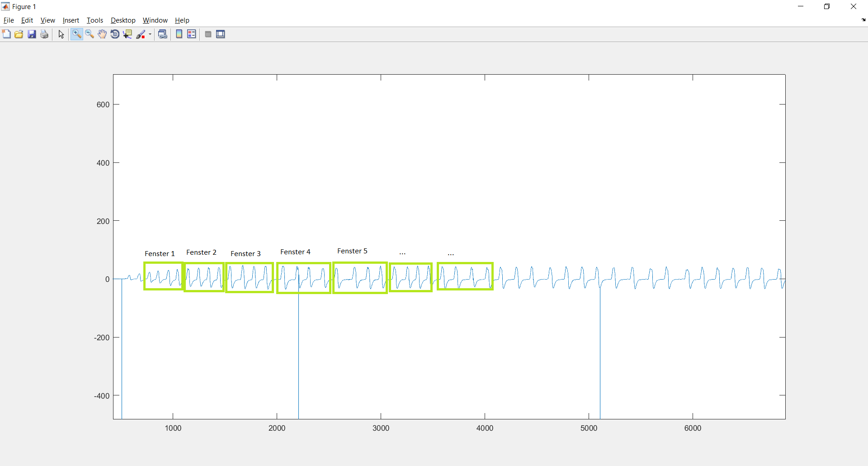
Task: Click the New Figure icon
Action: click(x=6, y=34)
